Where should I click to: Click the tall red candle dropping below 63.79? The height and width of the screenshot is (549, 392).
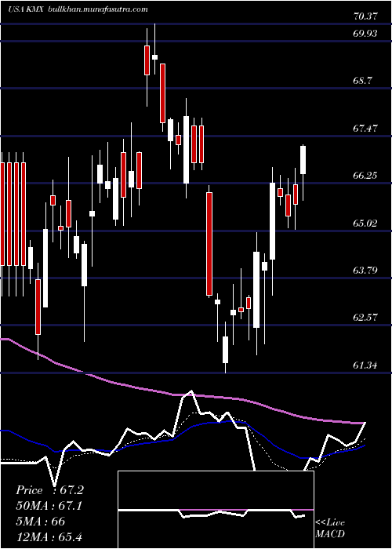tap(209, 244)
